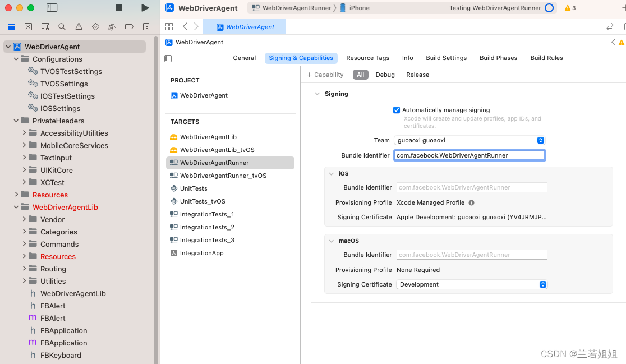Collapse the macOS signing group
626x364 pixels.
[332, 241]
